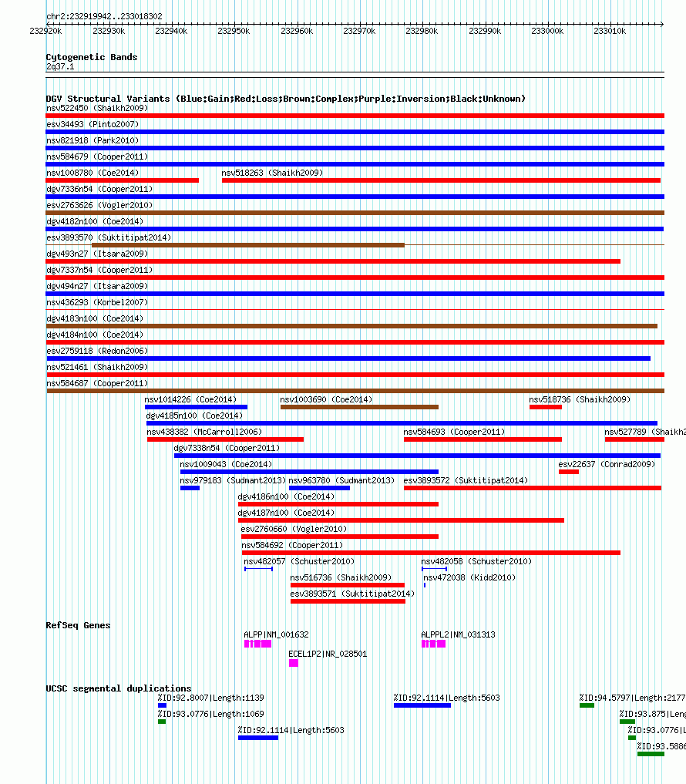Screen dimensions: 686x784
Task: Click the nsv518736 (Shaikh2009) red bar
Action: [x=546, y=407]
